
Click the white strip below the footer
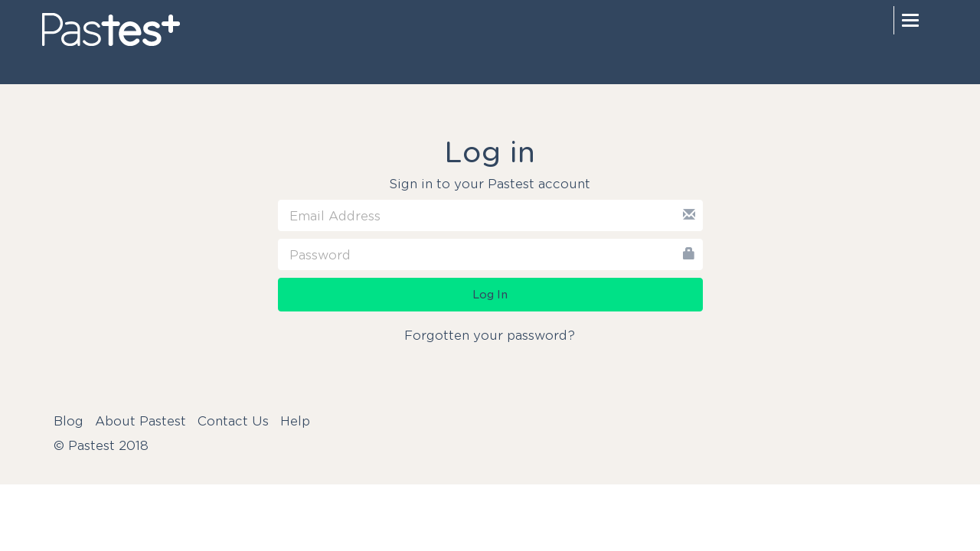point(490,517)
